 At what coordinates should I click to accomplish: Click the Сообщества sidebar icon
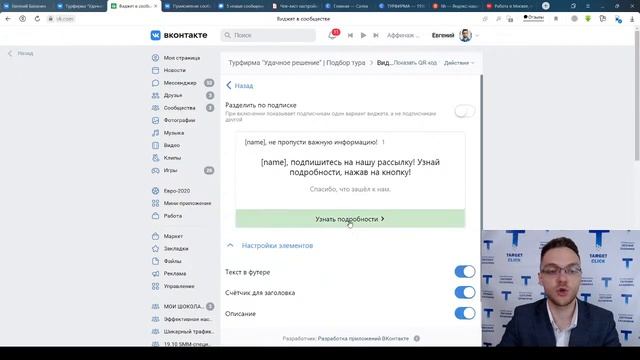[155, 108]
